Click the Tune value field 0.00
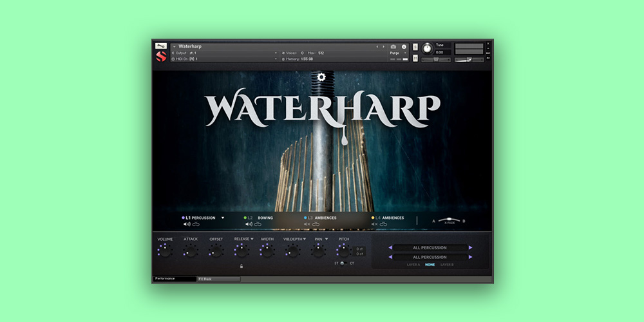The image size is (644, 322). 443,52
